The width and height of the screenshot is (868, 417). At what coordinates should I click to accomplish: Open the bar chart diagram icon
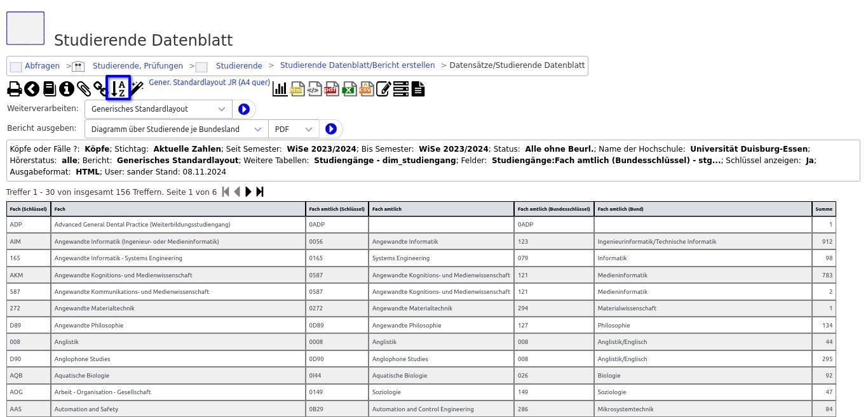[280, 89]
